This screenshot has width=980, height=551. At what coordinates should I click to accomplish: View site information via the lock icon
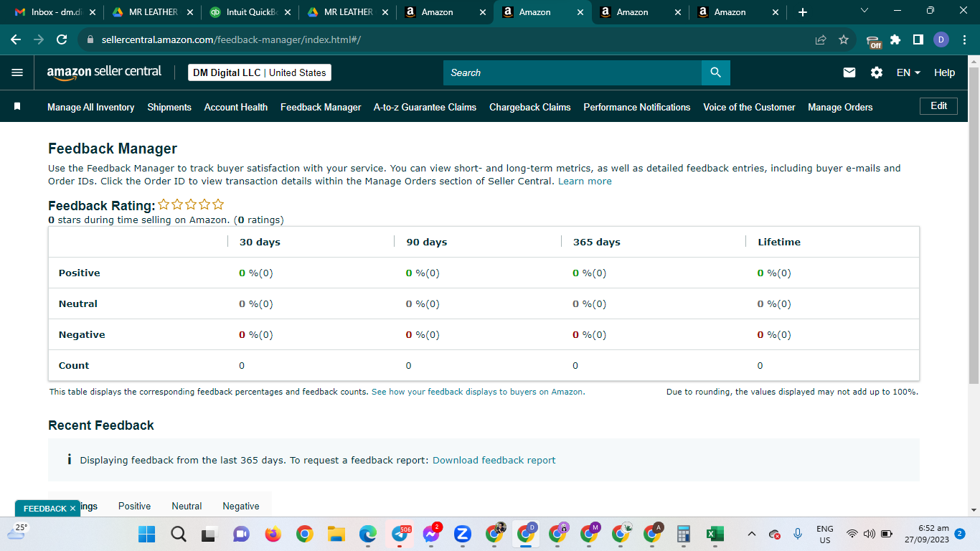[x=90, y=40]
